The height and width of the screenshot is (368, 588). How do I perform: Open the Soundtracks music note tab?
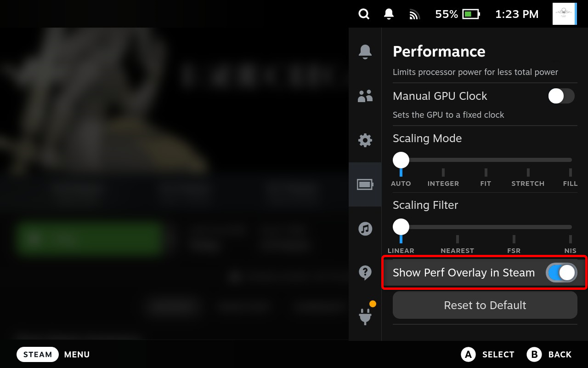coord(365,229)
